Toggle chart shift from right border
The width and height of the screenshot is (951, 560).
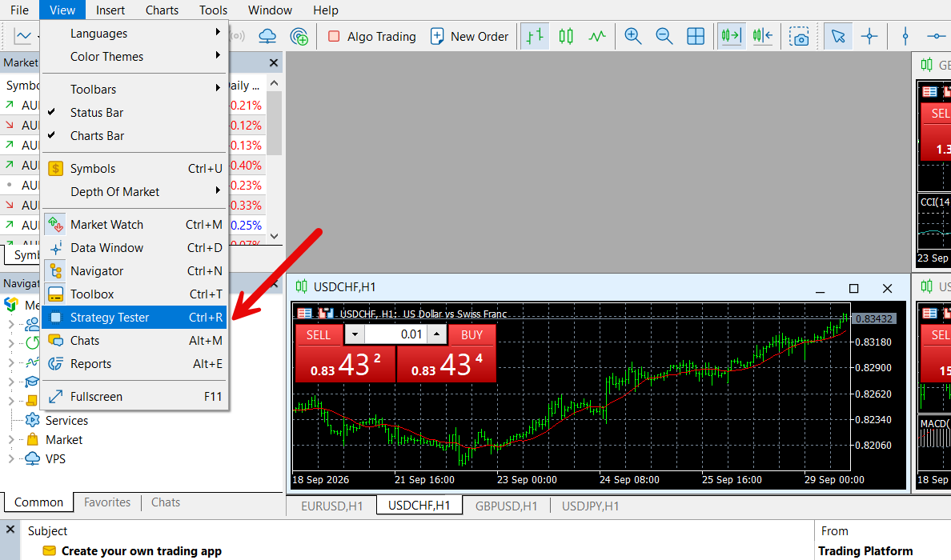point(762,36)
